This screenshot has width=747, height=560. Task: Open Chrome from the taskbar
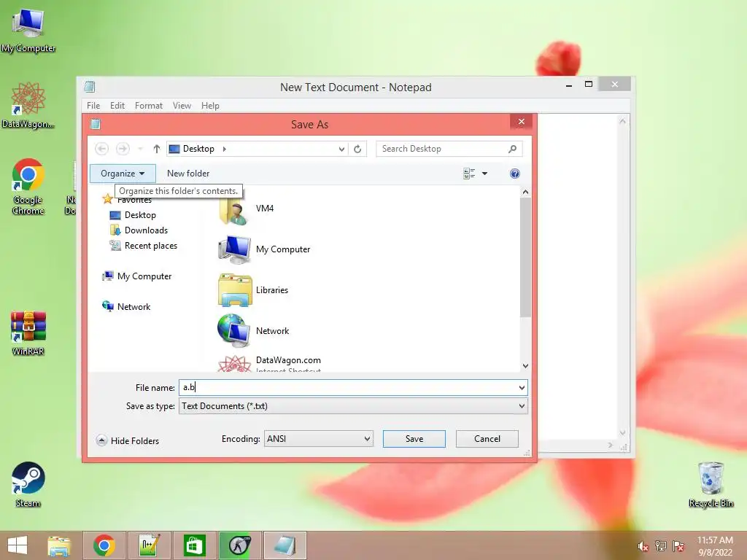click(x=104, y=545)
